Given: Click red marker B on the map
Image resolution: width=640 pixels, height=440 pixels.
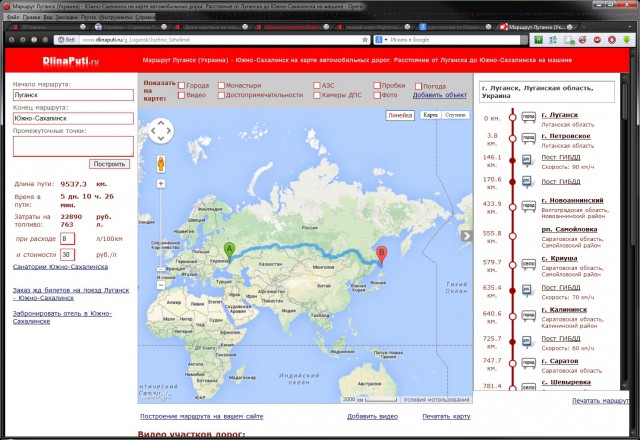Looking at the screenshot, I should [x=378, y=254].
